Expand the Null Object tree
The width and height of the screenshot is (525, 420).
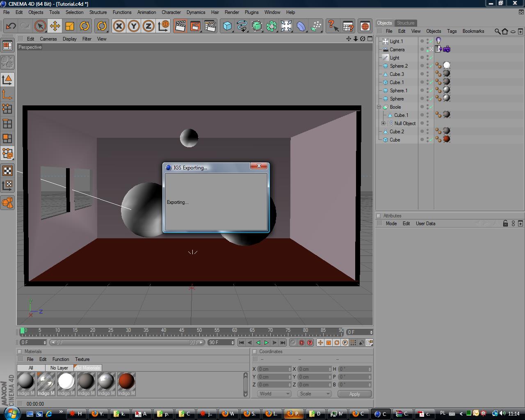(383, 123)
